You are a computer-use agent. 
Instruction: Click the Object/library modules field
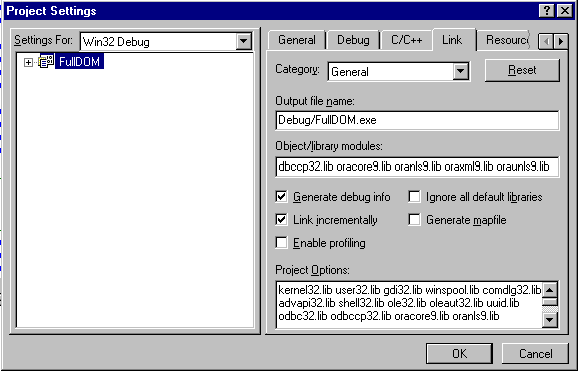(x=417, y=167)
